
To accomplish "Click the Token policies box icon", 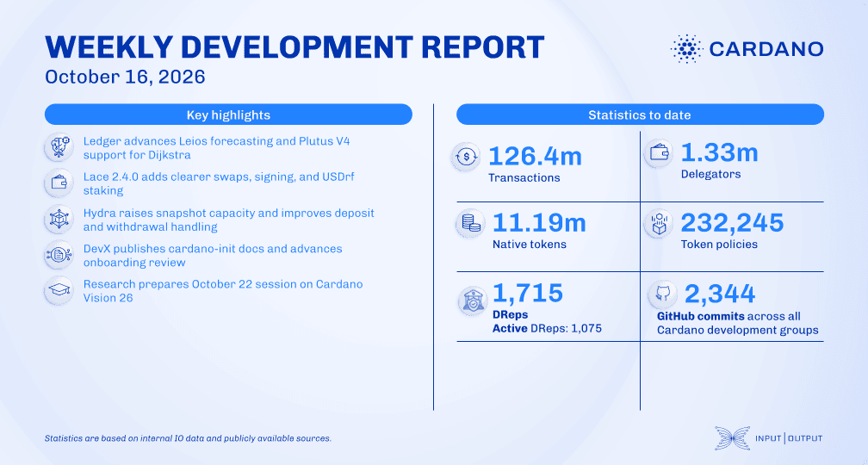I will coord(659,224).
